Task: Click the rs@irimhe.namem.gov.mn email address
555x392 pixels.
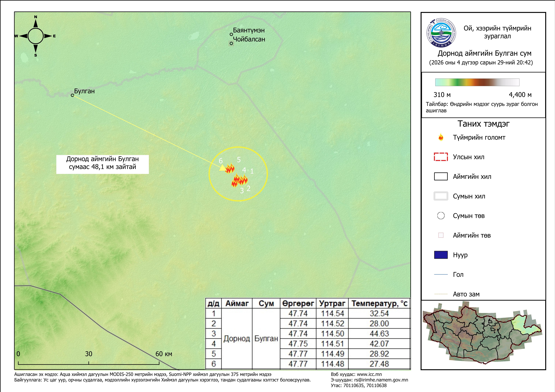Action: [381, 380]
